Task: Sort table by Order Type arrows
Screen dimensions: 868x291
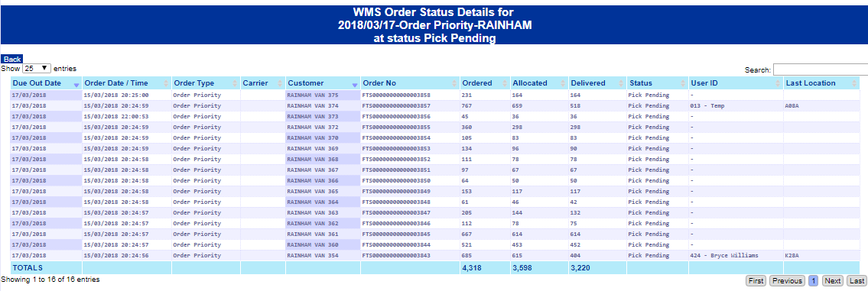Action: tap(235, 83)
